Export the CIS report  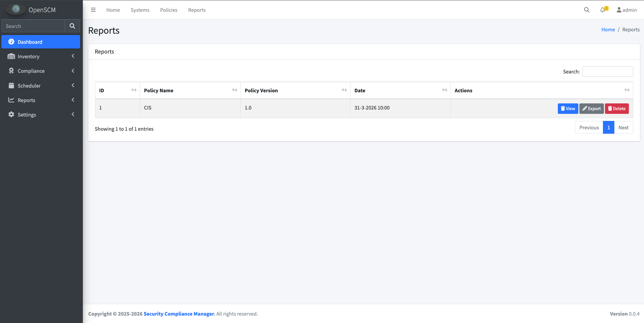point(591,108)
